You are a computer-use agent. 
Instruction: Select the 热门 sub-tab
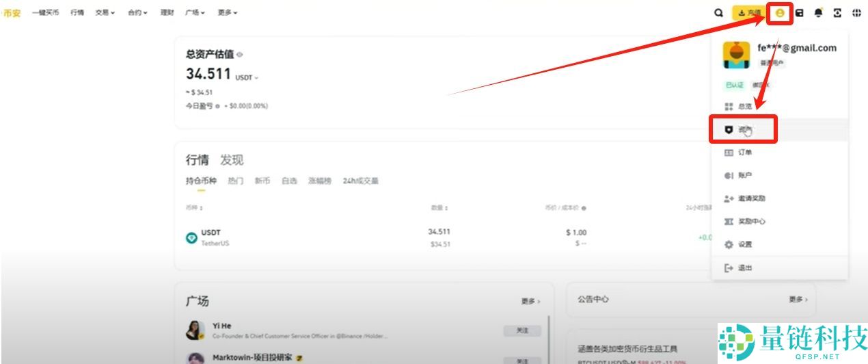point(235,181)
